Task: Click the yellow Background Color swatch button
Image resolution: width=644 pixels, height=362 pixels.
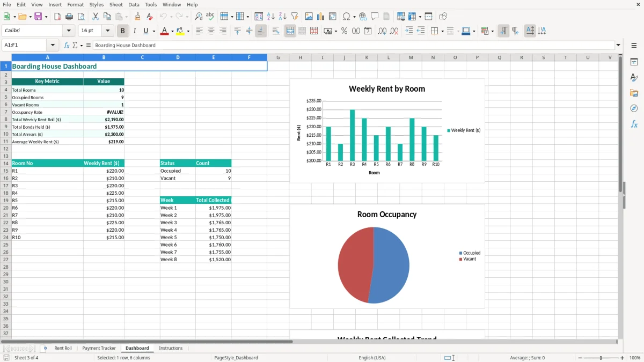Action: 180,31
